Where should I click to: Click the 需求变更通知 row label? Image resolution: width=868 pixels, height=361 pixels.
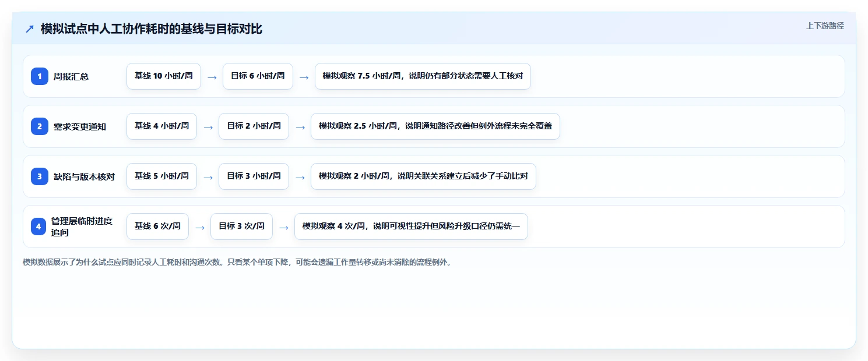point(80,126)
